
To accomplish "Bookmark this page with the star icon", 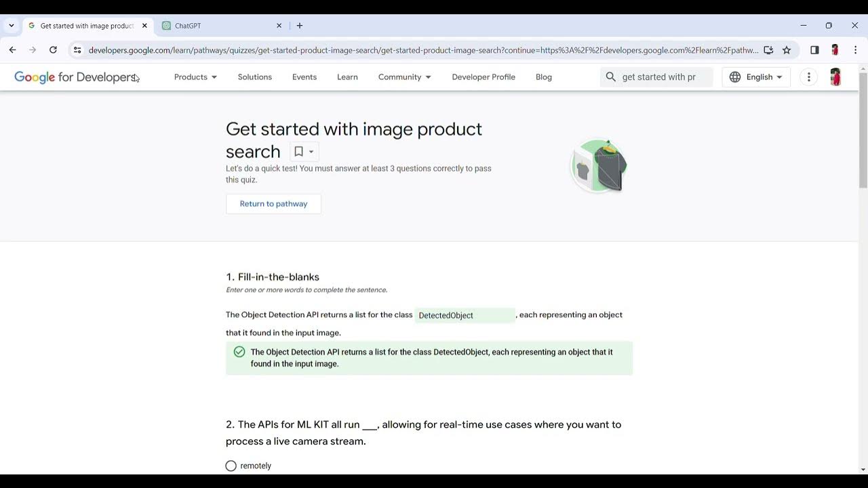I will [787, 50].
